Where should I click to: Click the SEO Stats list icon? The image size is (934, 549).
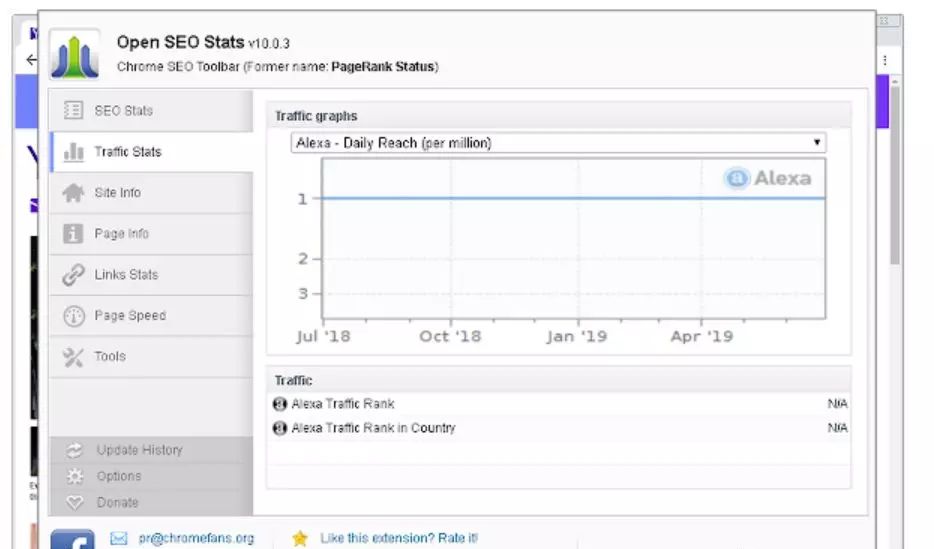tap(73, 111)
